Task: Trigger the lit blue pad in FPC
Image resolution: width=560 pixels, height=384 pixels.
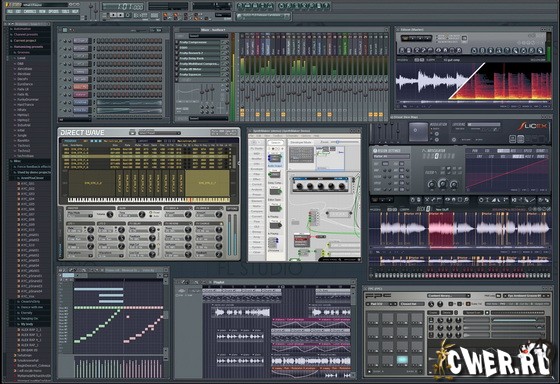Action: (402, 360)
